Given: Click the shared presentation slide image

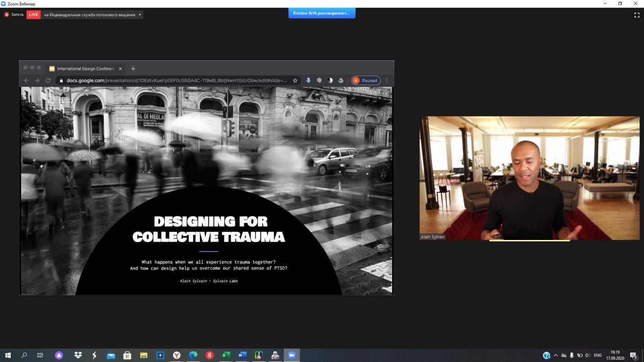Looking at the screenshot, I should pos(206,191).
